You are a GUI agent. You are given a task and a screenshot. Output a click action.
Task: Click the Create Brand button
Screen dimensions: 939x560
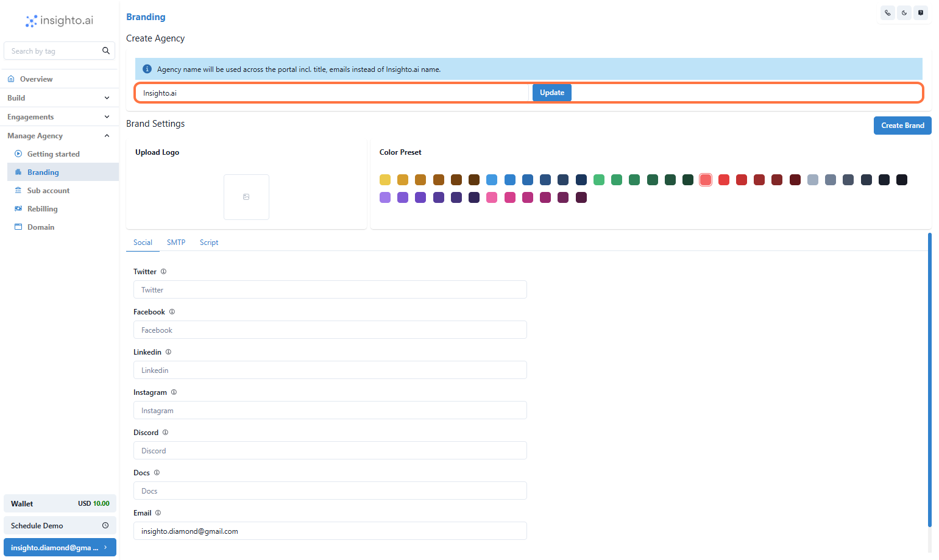pos(902,126)
